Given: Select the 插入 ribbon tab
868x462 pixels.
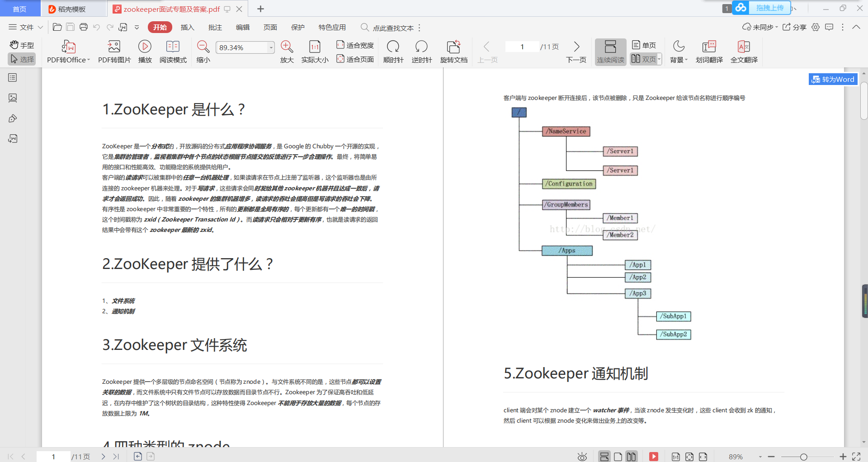Looking at the screenshot, I should pos(187,27).
